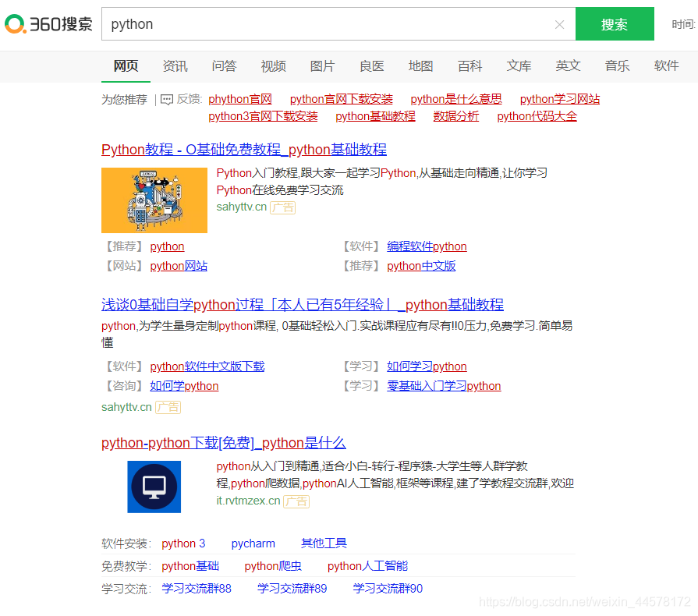Click the orange robot illustration thumbnail
Image resolution: width=698 pixels, height=616 pixels.
click(x=154, y=200)
